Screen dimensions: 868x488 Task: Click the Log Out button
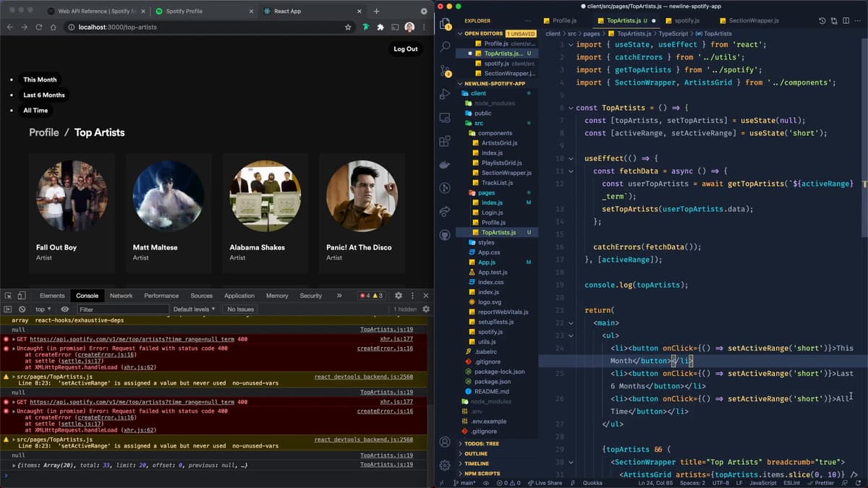click(x=405, y=49)
